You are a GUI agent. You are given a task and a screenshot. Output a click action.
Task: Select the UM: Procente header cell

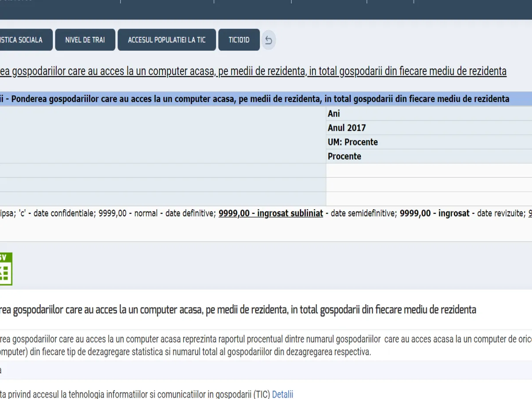[x=428, y=142]
